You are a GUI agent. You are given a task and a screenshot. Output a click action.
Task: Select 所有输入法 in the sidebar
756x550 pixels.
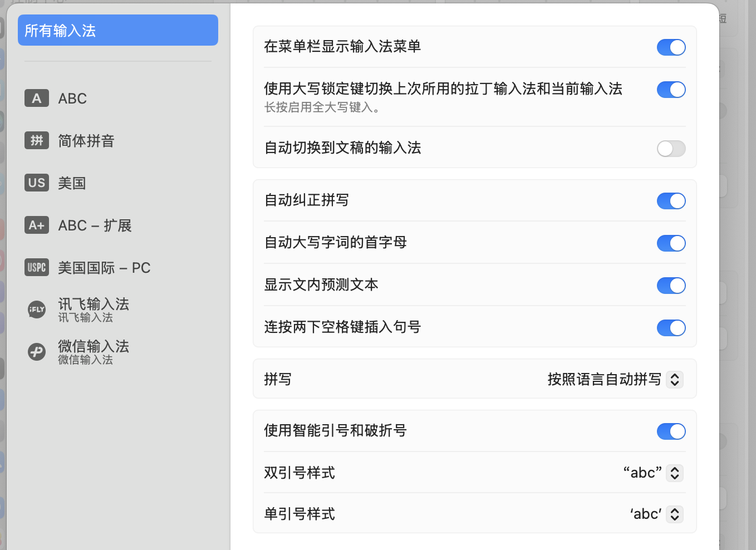click(x=117, y=31)
